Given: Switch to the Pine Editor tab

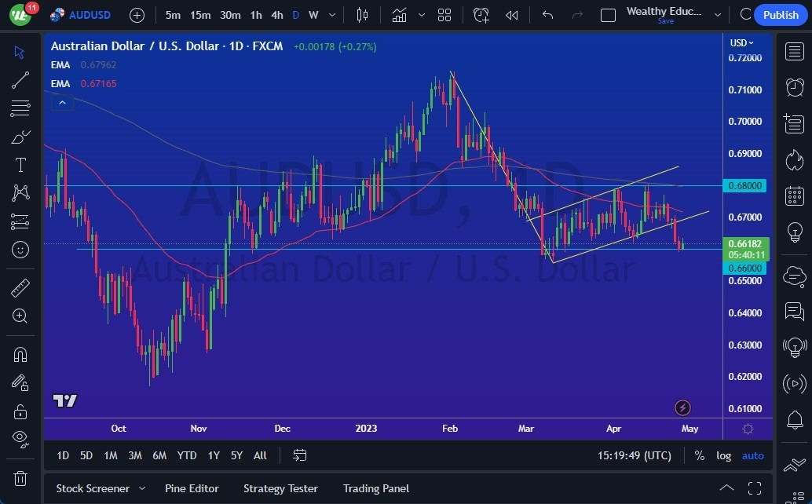Looking at the screenshot, I should click(x=192, y=488).
